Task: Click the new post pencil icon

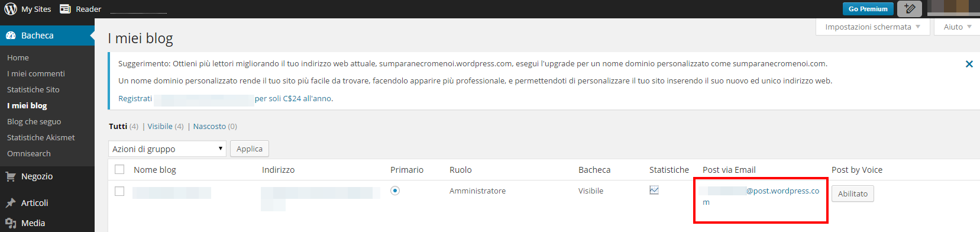Action: point(910,9)
